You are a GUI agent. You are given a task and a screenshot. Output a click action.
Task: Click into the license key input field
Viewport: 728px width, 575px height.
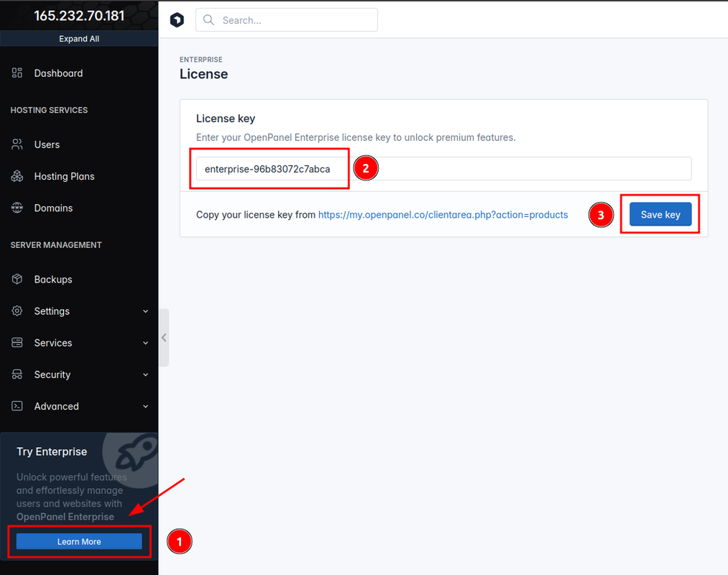(444, 169)
